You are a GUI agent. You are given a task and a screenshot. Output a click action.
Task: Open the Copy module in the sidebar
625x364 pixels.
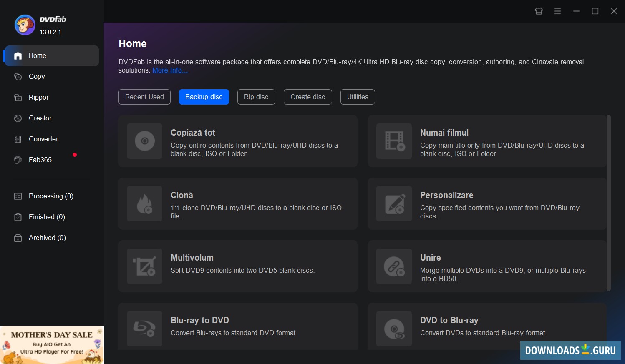[36, 76]
